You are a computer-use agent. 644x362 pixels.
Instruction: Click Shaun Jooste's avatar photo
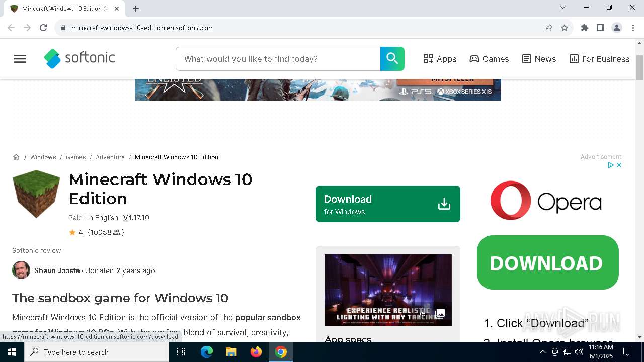pyautogui.click(x=21, y=270)
